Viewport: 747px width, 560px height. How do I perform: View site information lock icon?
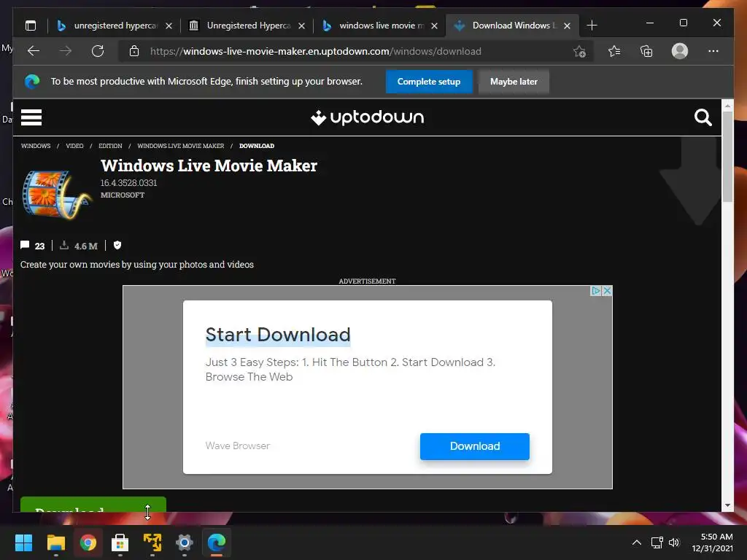(x=134, y=51)
